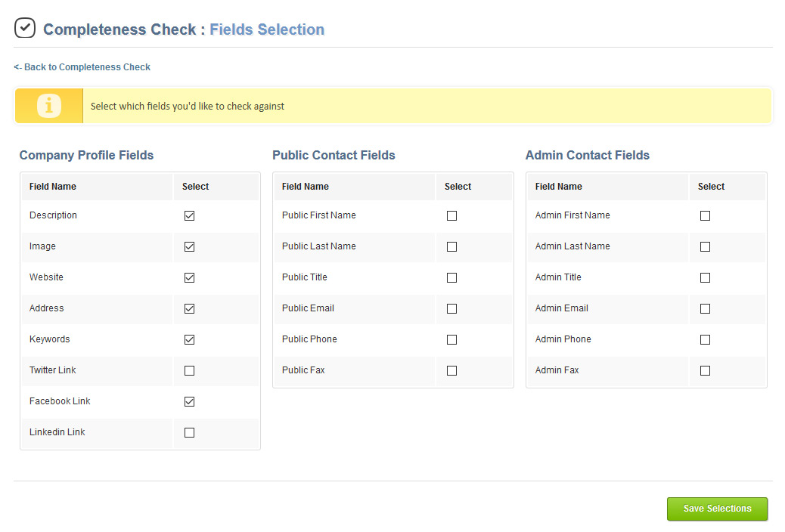
Task: Uncheck the Address field checkbox
Action: (x=189, y=308)
